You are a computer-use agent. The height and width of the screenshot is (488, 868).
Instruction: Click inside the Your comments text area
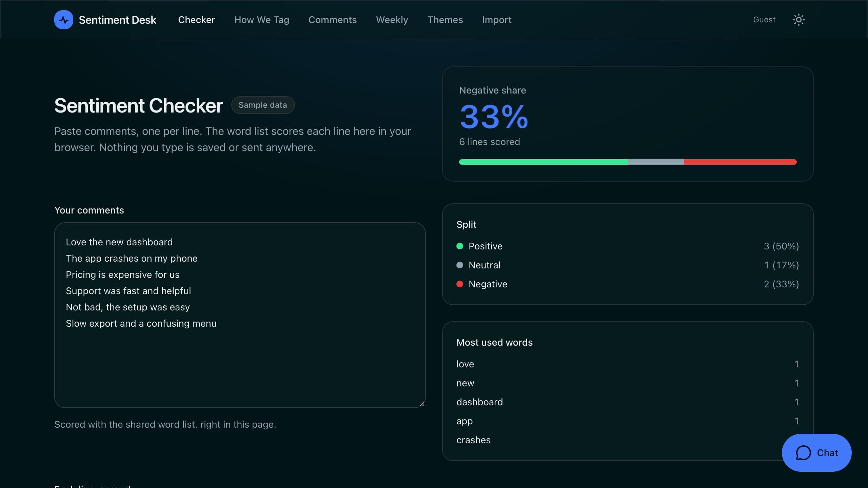[240, 315]
